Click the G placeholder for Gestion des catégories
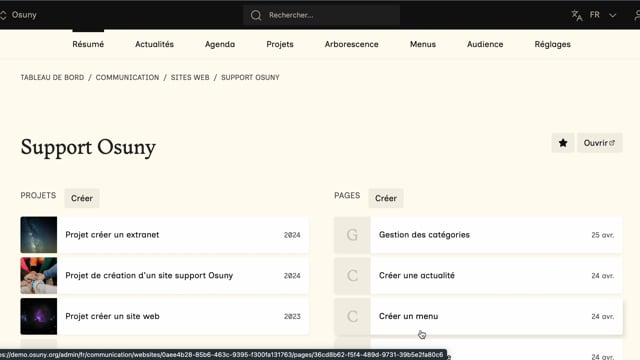The height and width of the screenshot is (360, 640). [x=352, y=235]
